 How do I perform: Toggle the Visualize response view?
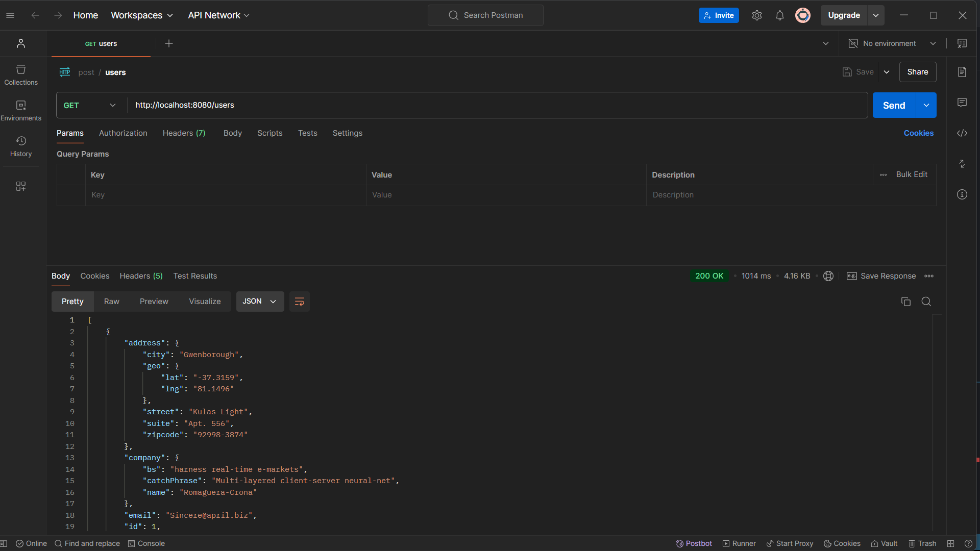(205, 302)
